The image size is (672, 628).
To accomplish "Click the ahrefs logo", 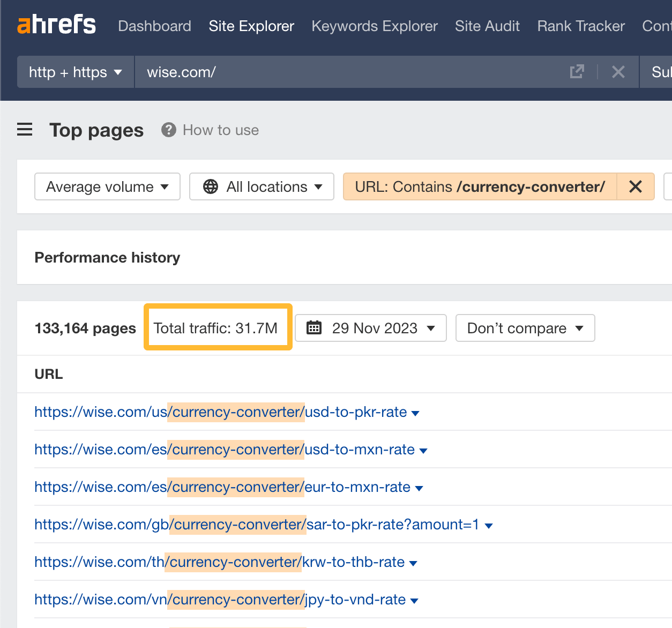I will click(56, 24).
